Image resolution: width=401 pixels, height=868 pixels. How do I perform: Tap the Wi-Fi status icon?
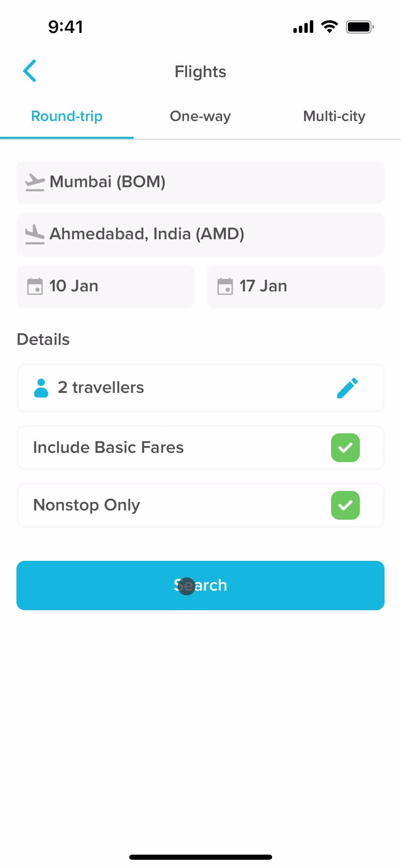pos(329,26)
